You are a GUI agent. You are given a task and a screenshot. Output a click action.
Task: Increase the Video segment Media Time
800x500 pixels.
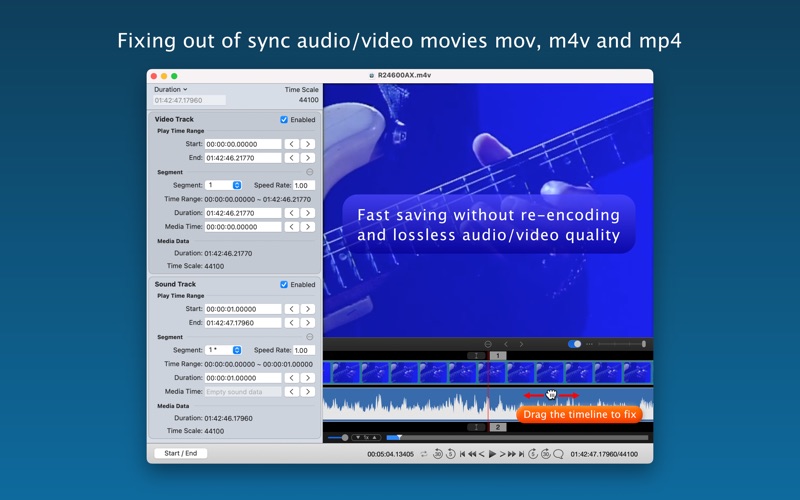(308, 227)
